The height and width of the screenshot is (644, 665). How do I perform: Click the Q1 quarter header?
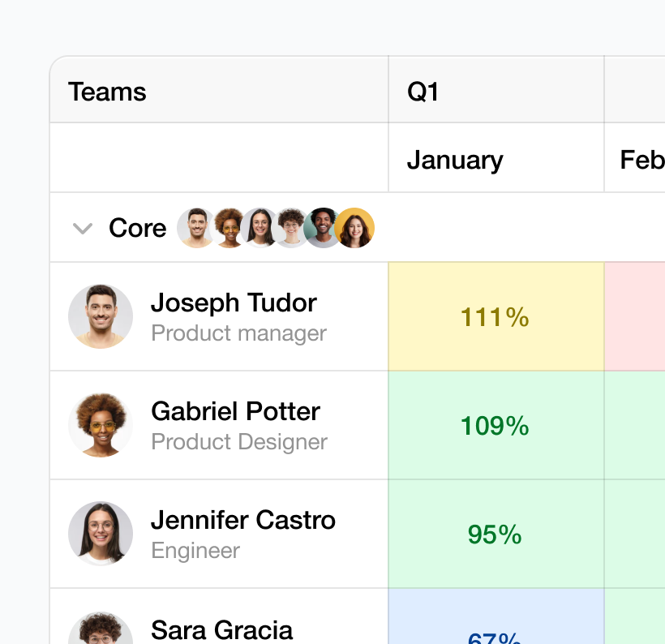click(423, 92)
